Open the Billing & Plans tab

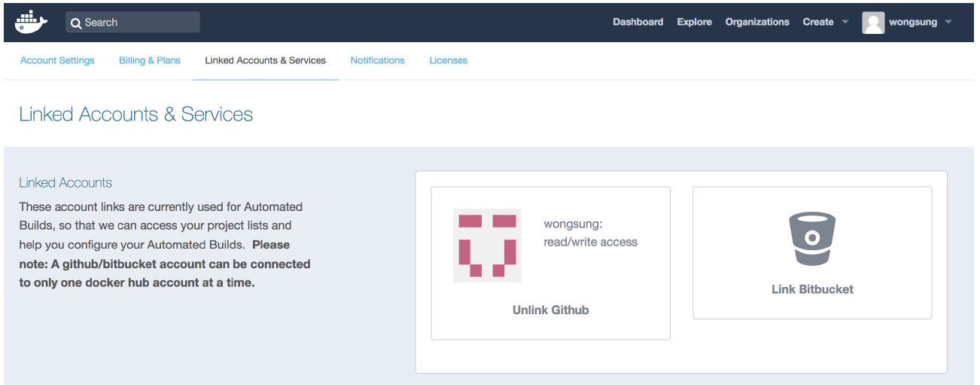[150, 60]
